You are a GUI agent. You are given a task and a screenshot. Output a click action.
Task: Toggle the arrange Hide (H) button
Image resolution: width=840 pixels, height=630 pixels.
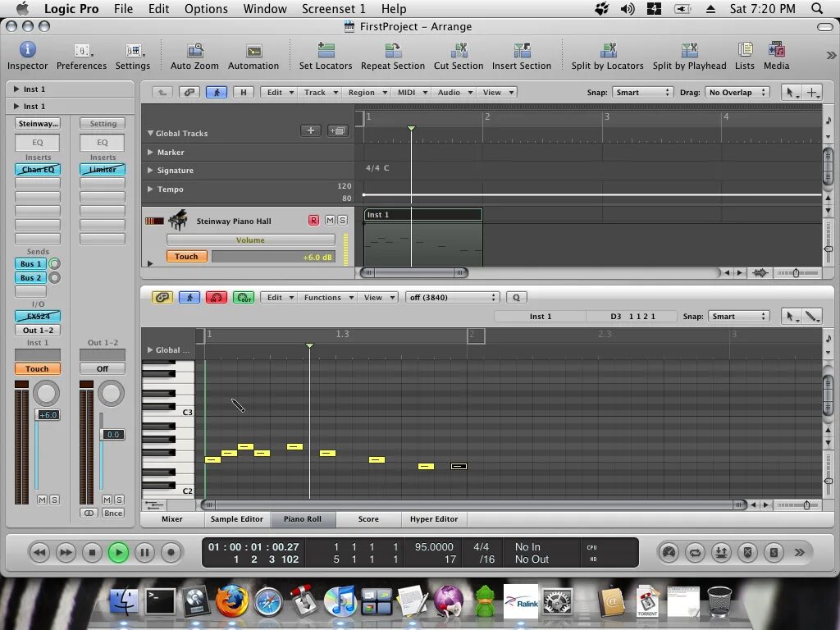point(243,92)
